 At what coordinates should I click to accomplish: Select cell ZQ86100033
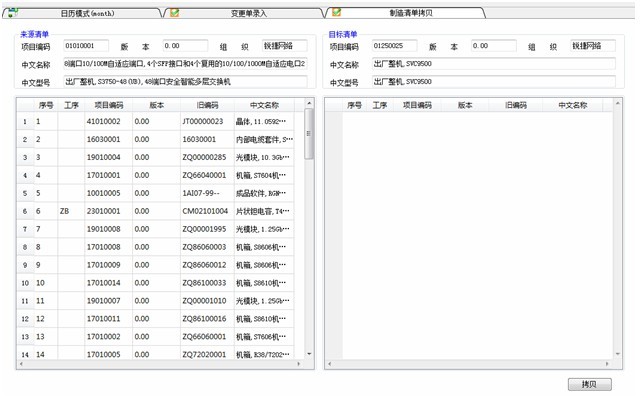pyautogui.click(x=207, y=283)
